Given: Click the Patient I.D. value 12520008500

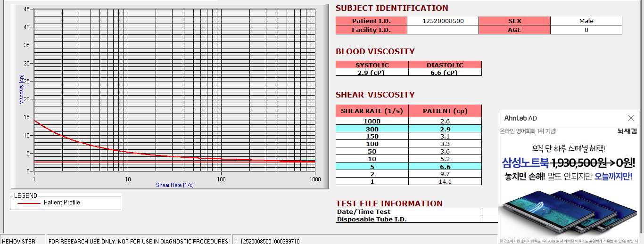Looking at the screenshot, I should pyautogui.click(x=443, y=21).
